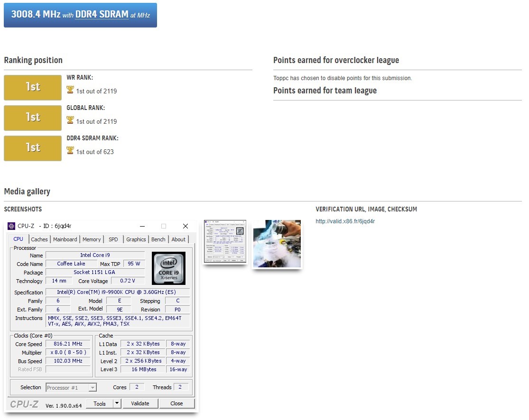
Task: Click the Multiplier value x 8.0 (8 - 50)
Action: coord(68,352)
